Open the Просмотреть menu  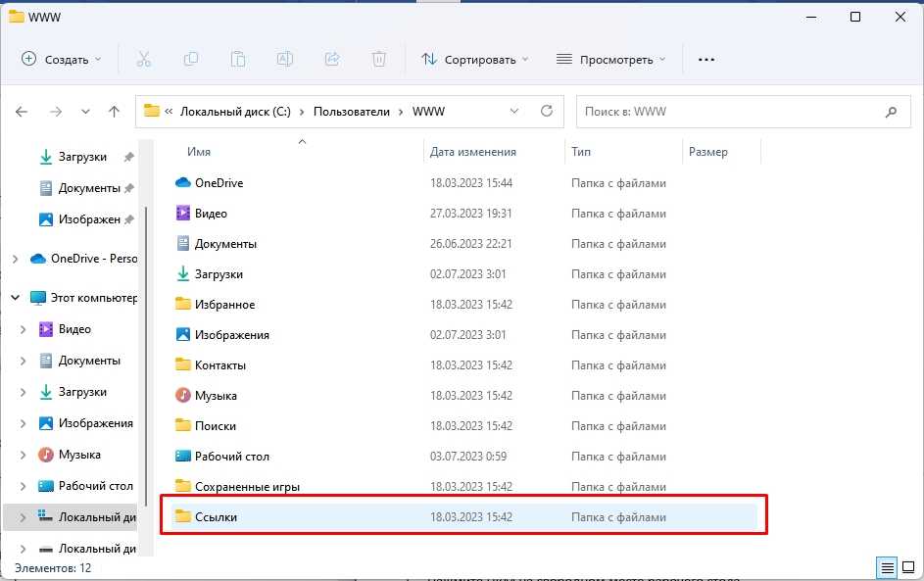(611, 60)
